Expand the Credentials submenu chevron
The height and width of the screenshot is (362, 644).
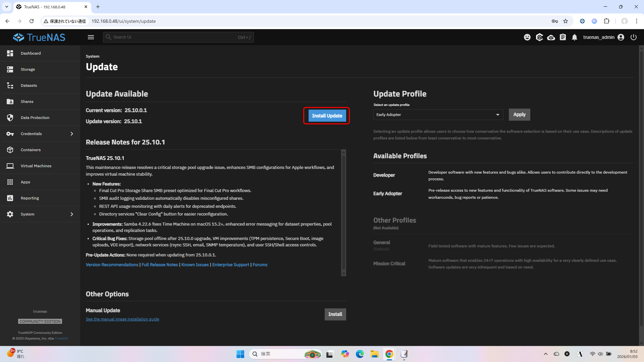pos(72,134)
